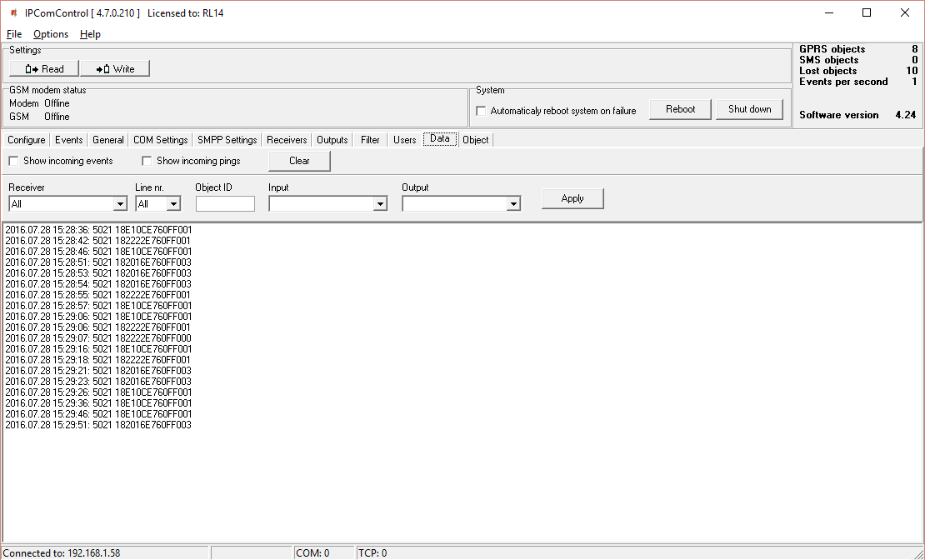Switch to the COM Settings tab
Image resolution: width=940 pixels, height=560 pixels.
pos(160,140)
